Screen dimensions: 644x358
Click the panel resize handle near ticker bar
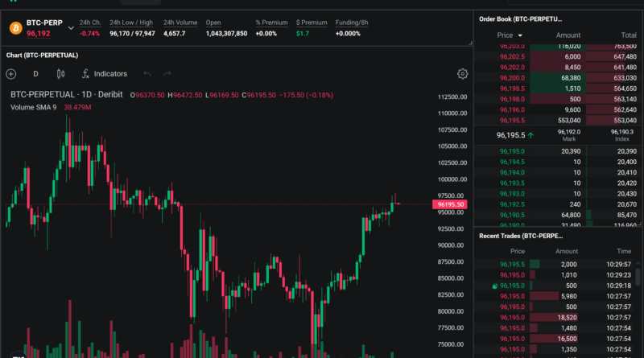(470, 43)
